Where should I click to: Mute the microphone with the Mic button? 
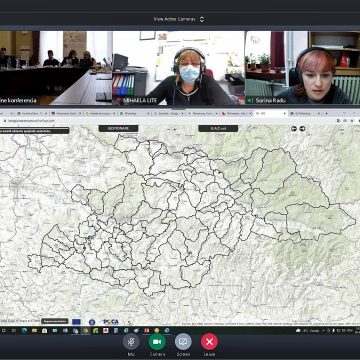click(x=131, y=342)
